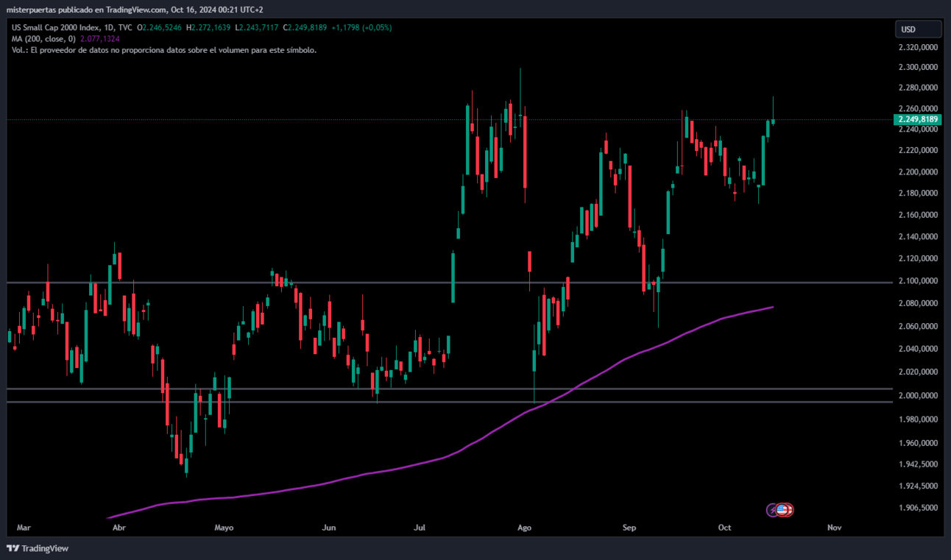Image resolution: width=951 pixels, height=560 pixels.
Task: Click the Mar label on the time axis
Action: point(24,528)
